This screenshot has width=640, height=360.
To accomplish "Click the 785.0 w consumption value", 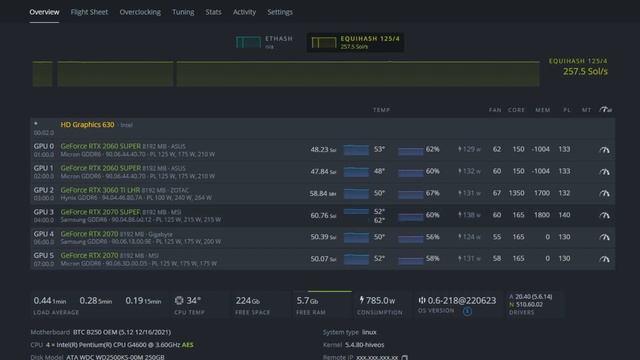I will coord(380,300).
